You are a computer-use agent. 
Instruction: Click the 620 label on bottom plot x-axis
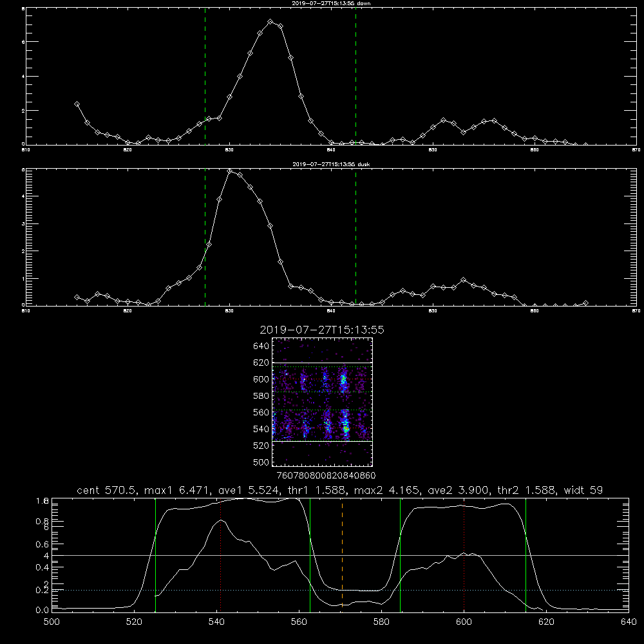[546, 622]
